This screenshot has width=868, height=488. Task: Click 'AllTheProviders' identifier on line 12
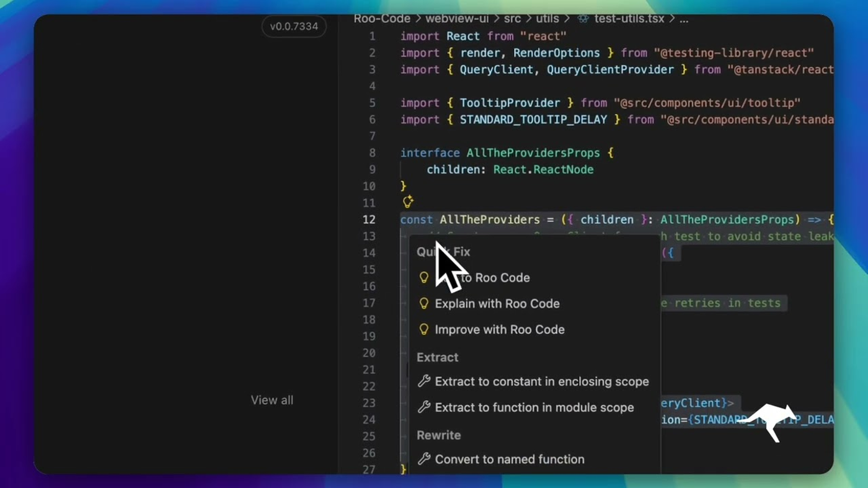pos(490,220)
